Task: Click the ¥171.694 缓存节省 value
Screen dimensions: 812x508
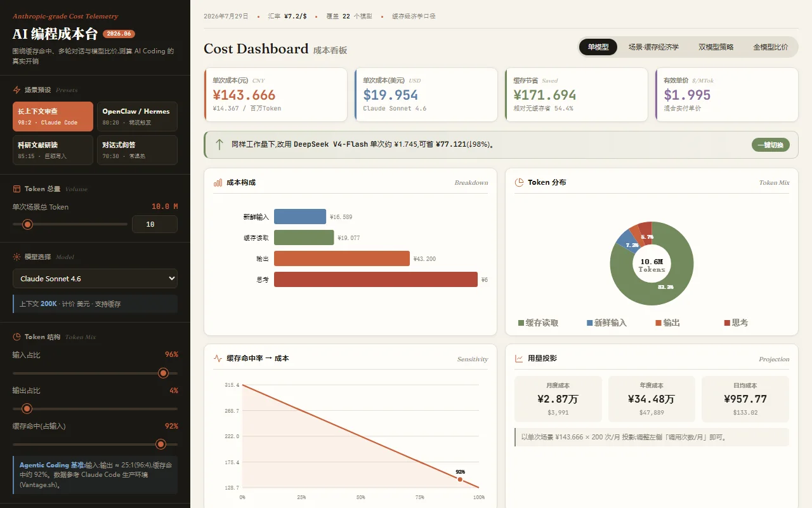Action: 545,95
